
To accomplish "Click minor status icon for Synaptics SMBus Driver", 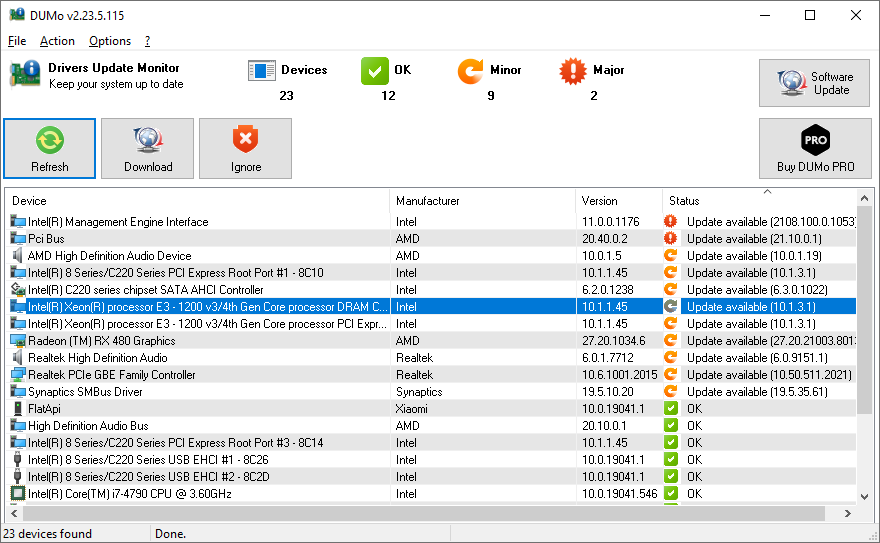I will click(x=670, y=392).
